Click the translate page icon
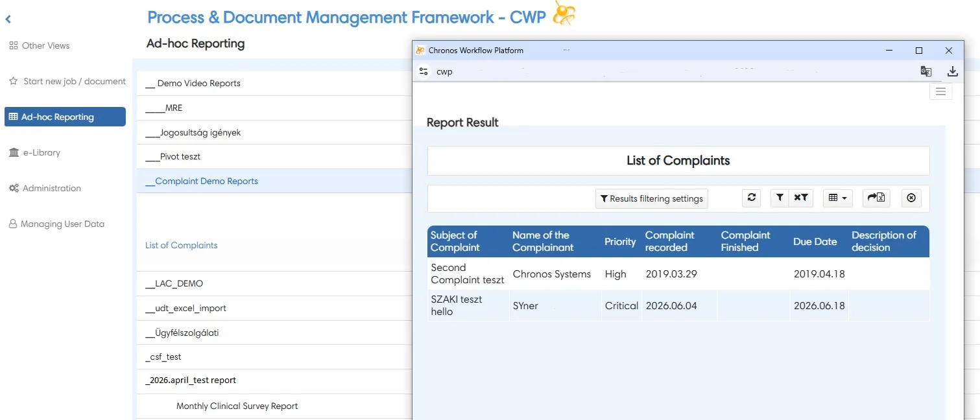The image size is (980, 420). click(926, 71)
